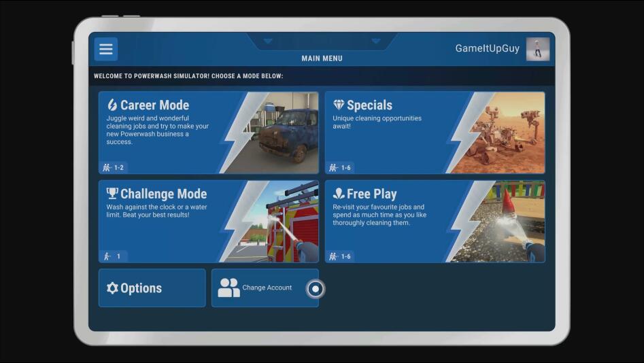The width and height of the screenshot is (644, 363).
Task: Open the Options button
Action: click(x=152, y=288)
